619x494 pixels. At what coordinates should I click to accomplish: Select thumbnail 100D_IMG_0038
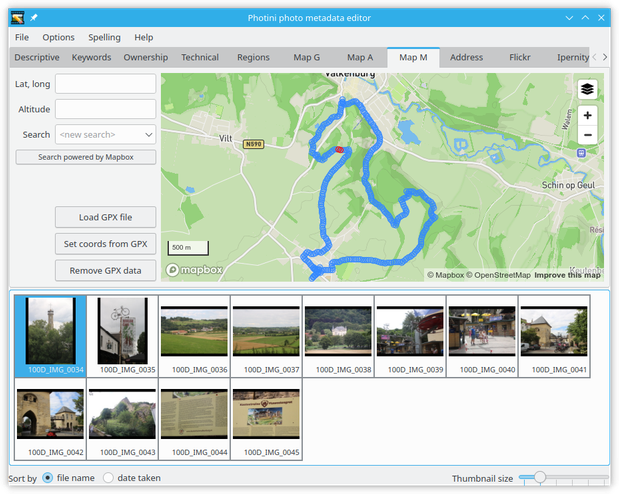click(338, 336)
